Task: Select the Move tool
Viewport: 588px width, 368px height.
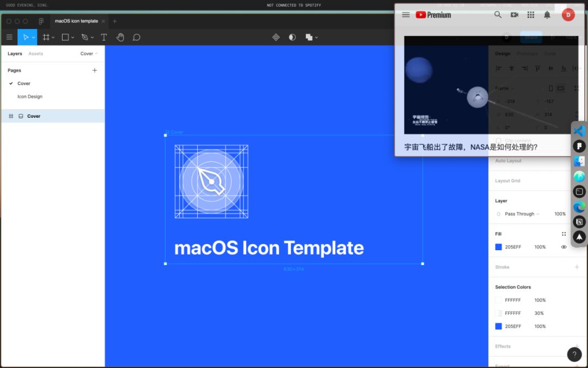Action: (x=26, y=37)
